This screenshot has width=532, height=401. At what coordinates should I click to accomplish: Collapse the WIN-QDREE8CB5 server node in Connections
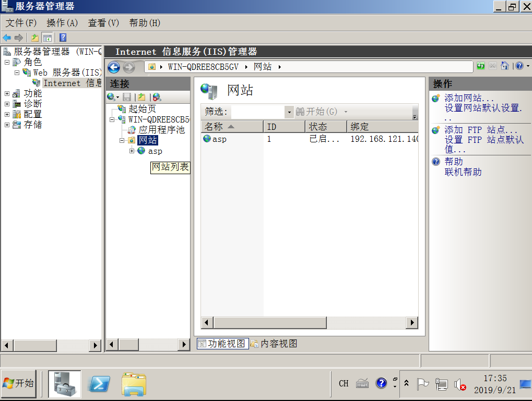112,119
